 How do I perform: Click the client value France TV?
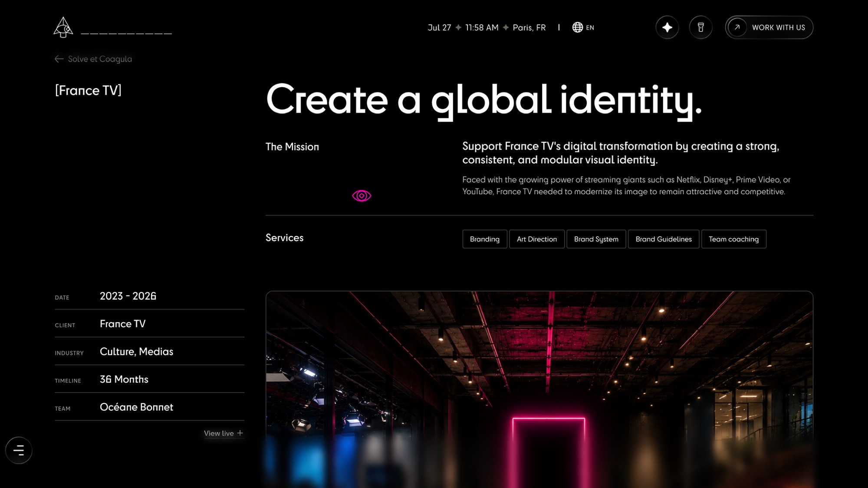click(x=123, y=324)
